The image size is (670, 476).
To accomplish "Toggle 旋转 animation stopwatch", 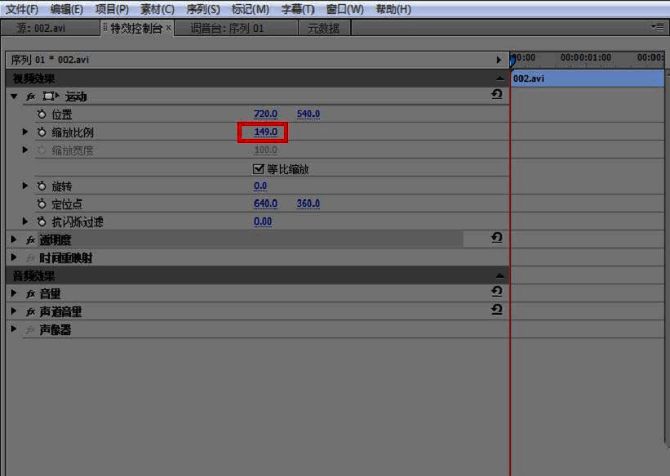I will (41, 186).
